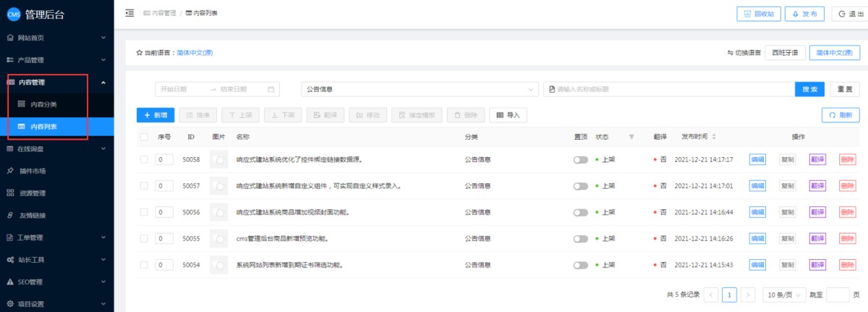The width and height of the screenshot is (868, 312).
Task: Click the blue 新增 button
Action: pyautogui.click(x=156, y=115)
